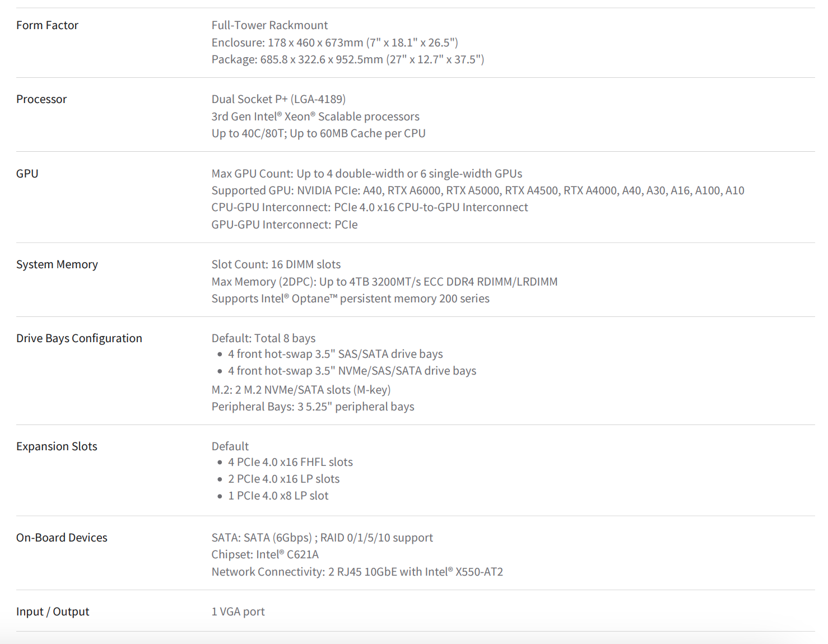Click the 1 VGA port text

[x=238, y=612]
